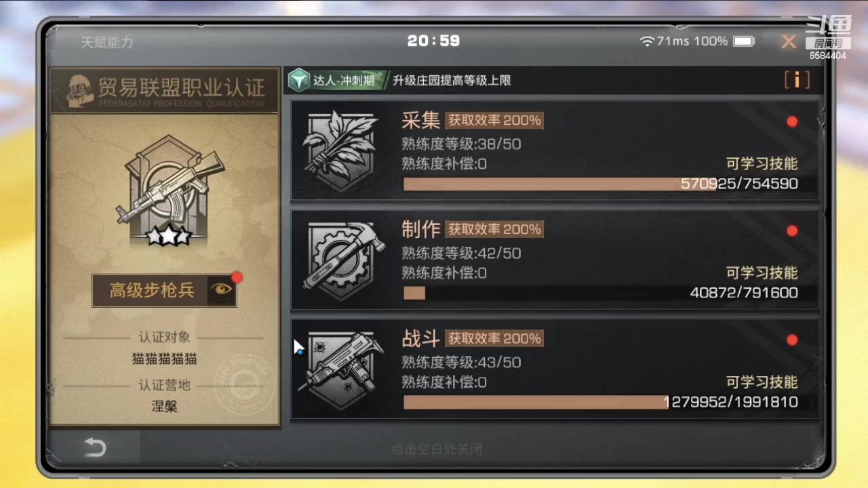Screen dimensions: 868x488
Task: Click the 采集 proficiency progress bar
Action: (600, 184)
